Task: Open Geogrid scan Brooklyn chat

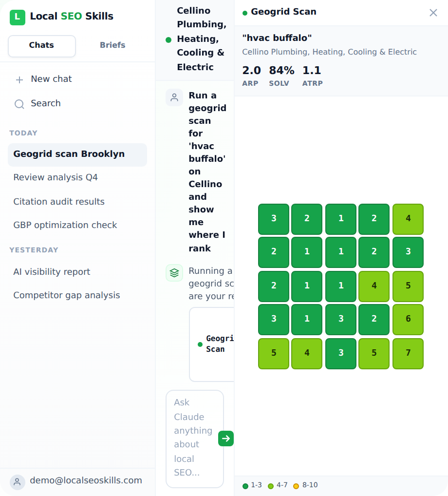Action: [x=77, y=154]
